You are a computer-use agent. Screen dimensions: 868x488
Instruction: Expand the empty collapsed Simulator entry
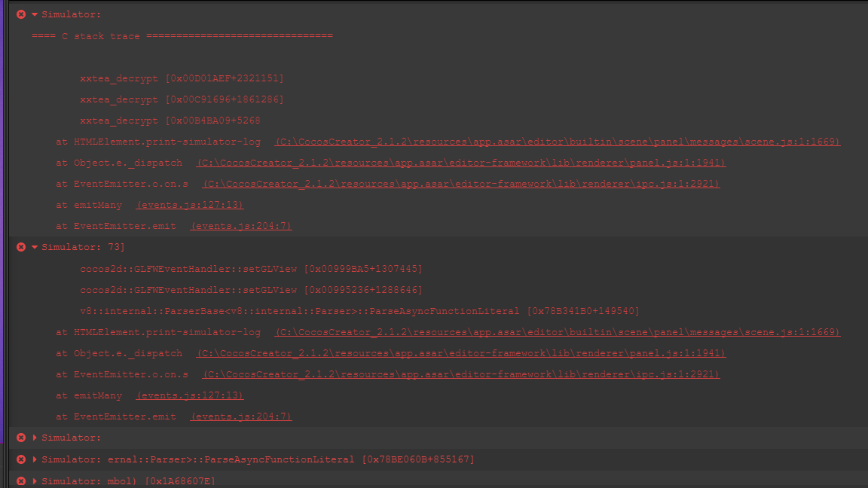[35, 438]
